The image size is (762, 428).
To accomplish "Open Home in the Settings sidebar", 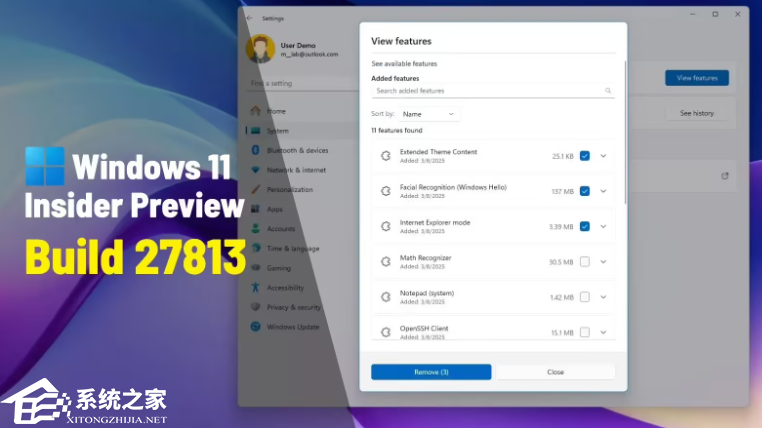I will (x=276, y=111).
